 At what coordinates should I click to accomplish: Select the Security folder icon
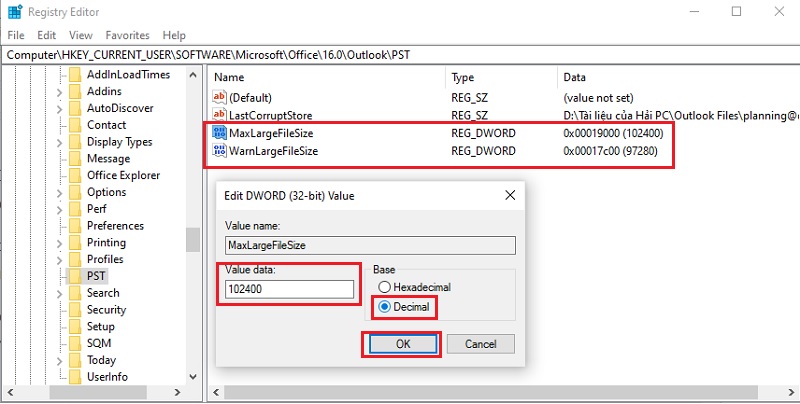(73, 310)
